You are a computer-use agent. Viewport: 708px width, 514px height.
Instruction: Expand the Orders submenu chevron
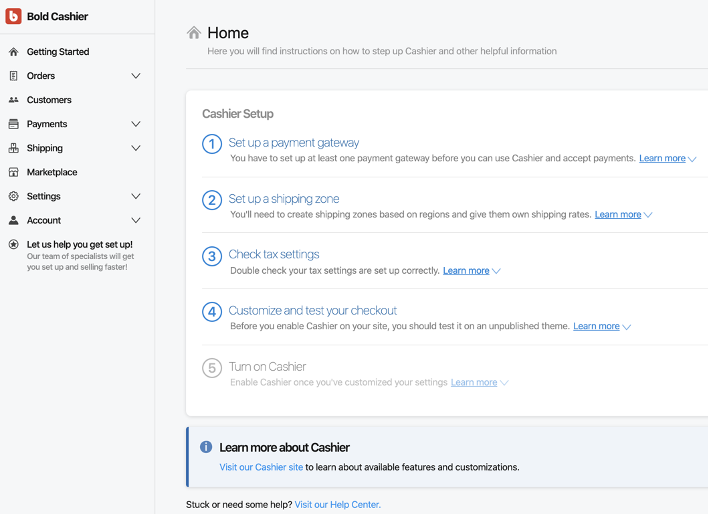pyautogui.click(x=135, y=76)
